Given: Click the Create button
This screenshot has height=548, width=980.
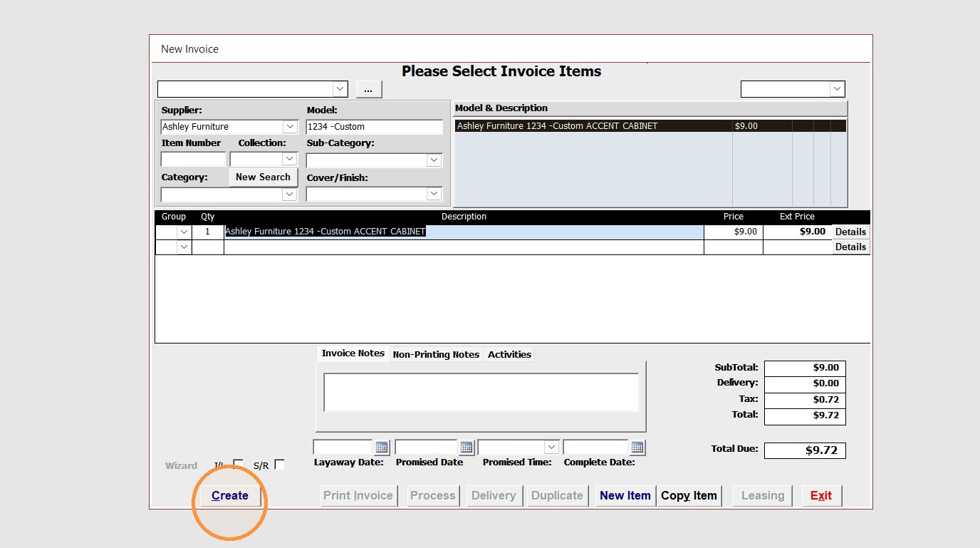Looking at the screenshot, I should [230, 495].
